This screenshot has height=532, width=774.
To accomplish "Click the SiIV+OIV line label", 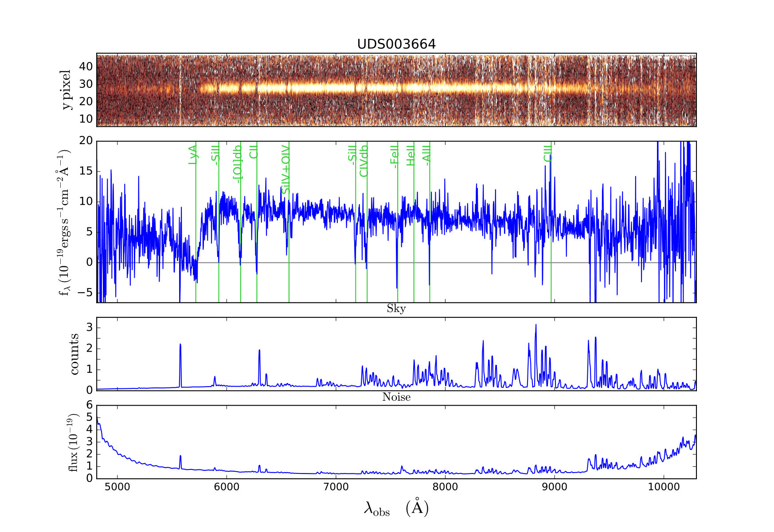I will pyautogui.click(x=285, y=168).
